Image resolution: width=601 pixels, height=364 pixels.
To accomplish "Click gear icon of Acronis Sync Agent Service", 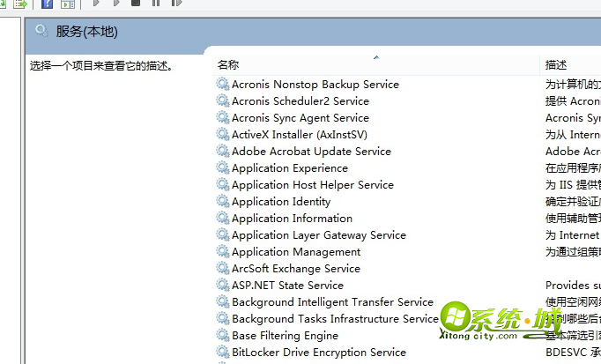I will 223,117.
